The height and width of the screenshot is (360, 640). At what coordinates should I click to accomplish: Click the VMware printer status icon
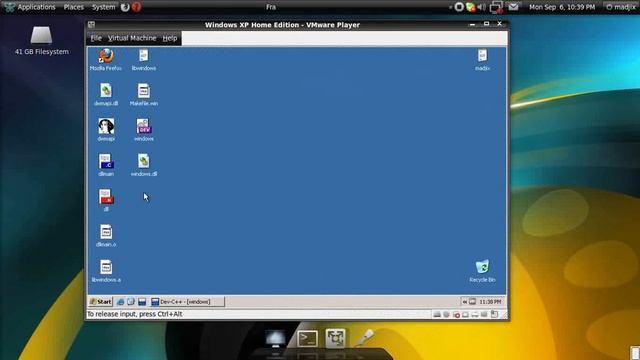coord(475,314)
